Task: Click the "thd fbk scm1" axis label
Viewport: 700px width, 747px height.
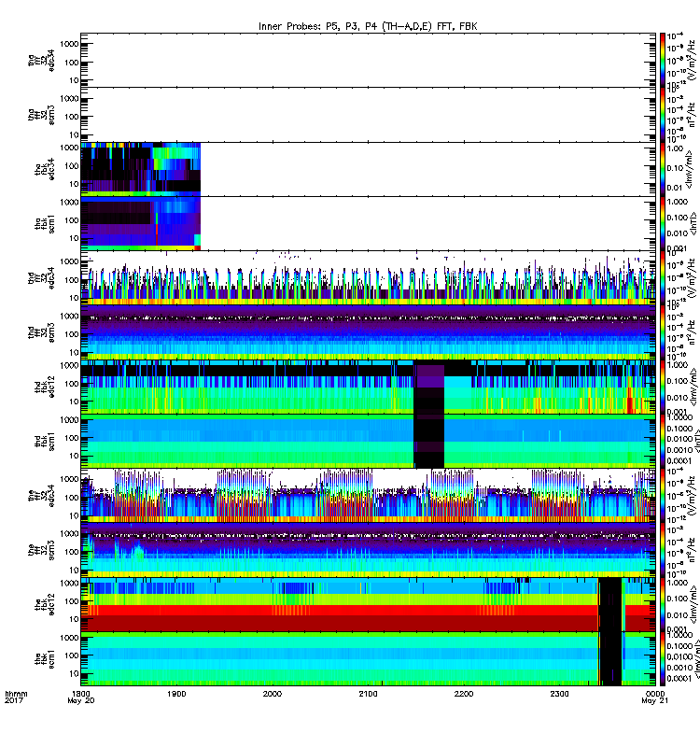Action: pyautogui.click(x=45, y=442)
